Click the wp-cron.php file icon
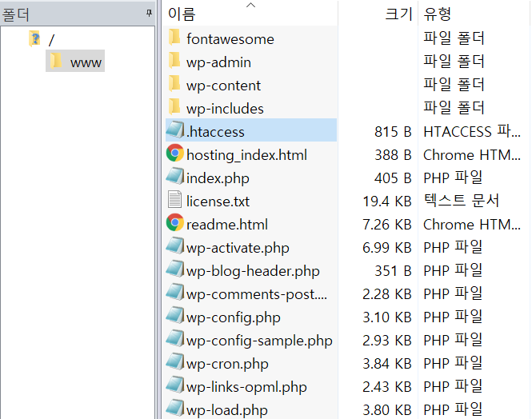532x419 pixels. click(x=175, y=361)
